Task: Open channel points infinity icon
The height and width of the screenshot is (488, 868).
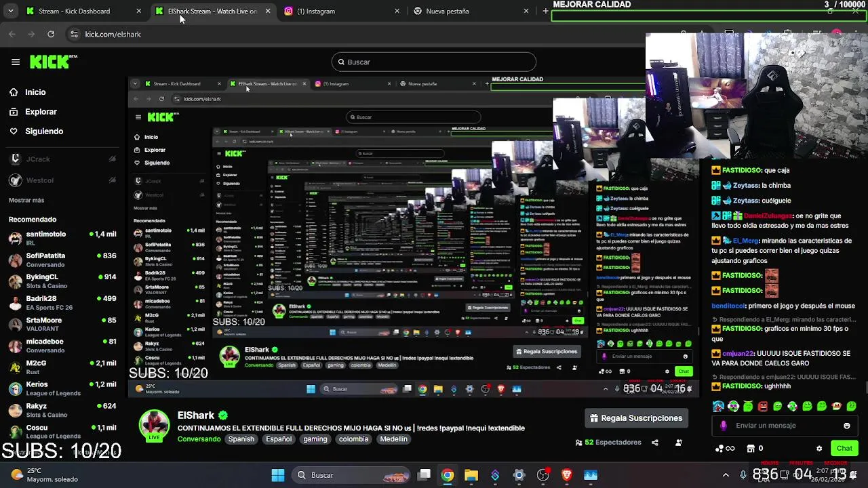Action: (x=726, y=448)
